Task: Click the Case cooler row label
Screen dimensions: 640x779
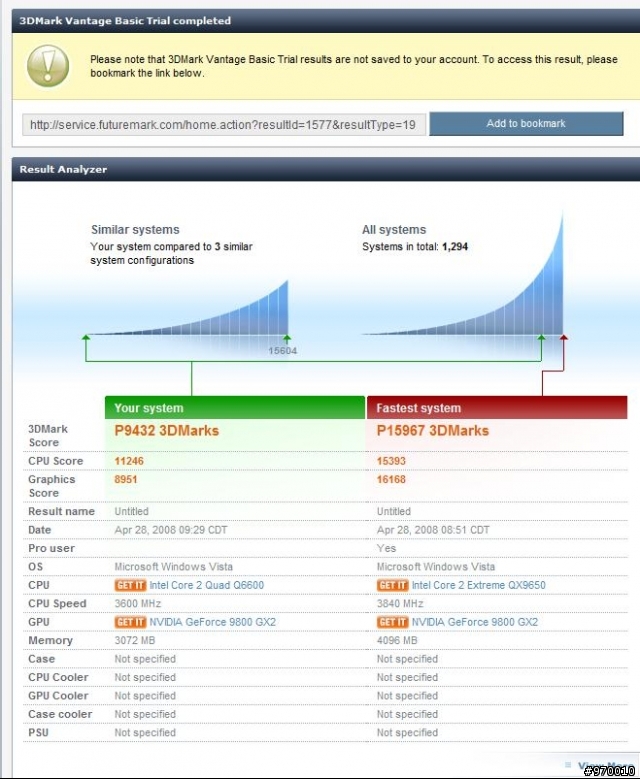Action: tap(60, 714)
